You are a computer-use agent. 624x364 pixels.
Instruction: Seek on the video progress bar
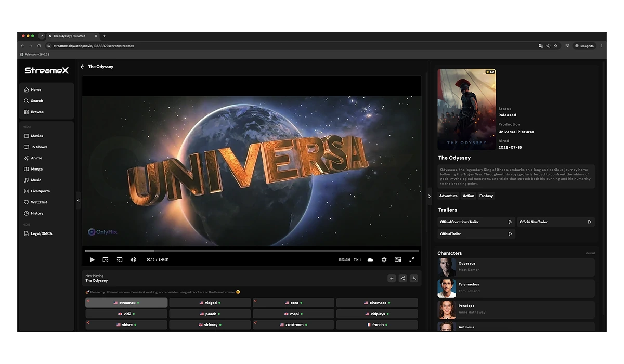coord(252,251)
